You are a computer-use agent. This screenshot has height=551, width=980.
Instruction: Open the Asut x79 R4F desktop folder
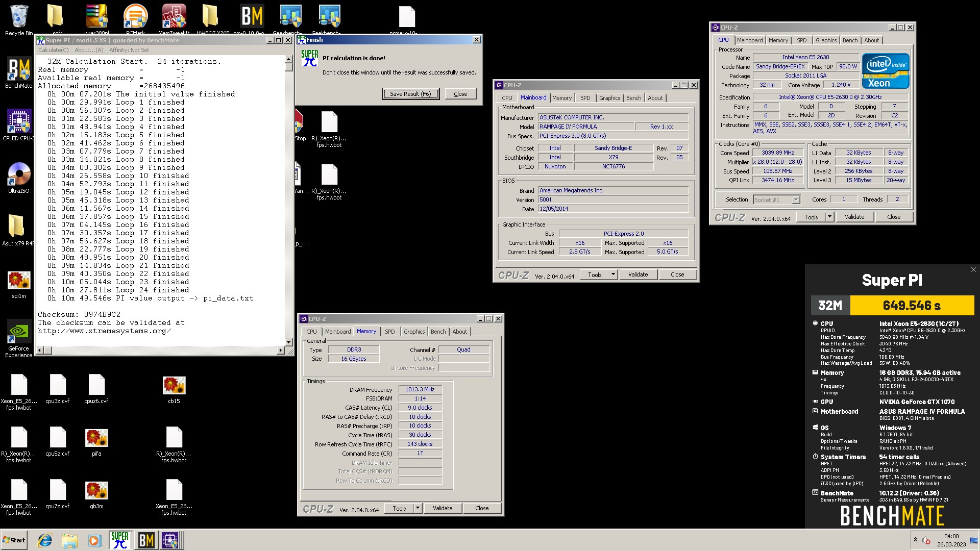click(18, 230)
